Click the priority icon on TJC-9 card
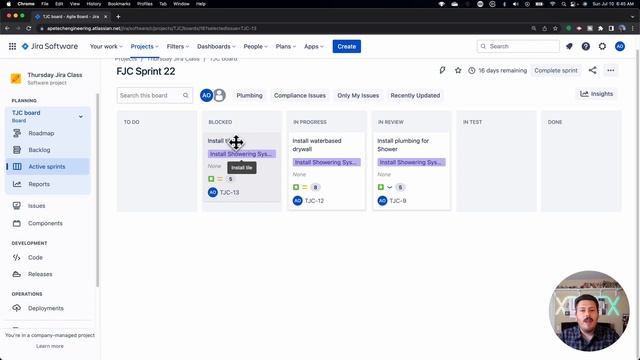 [x=390, y=187]
